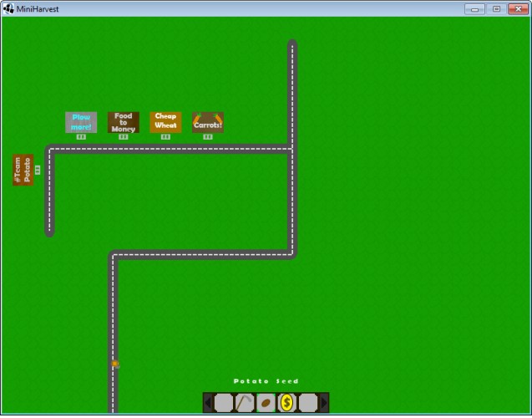Click the door marker under the Carrots! sign

tap(208, 137)
